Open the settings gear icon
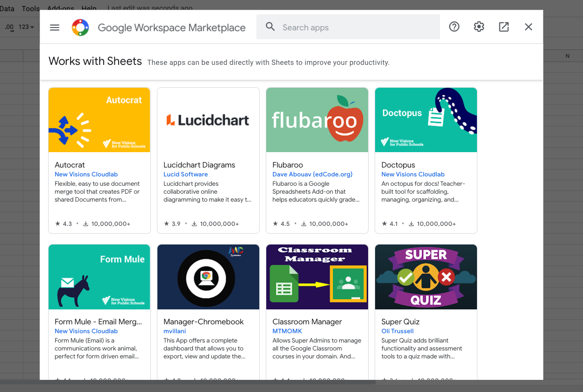The image size is (583, 392). (x=479, y=27)
